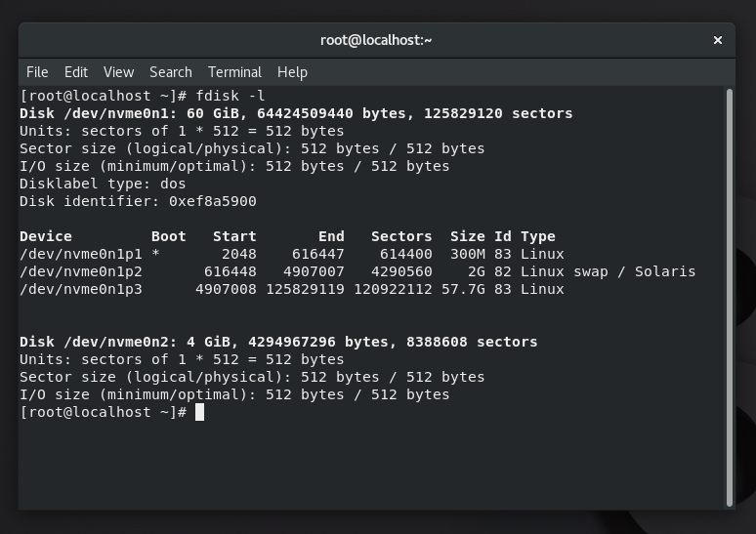The width and height of the screenshot is (756, 534).
Task: Click the 'Type' column header
Action: 538,236
